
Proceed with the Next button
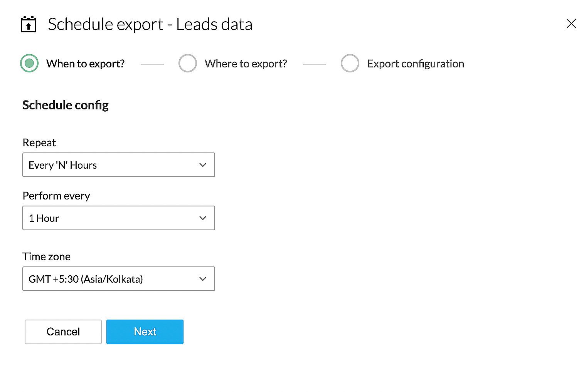click(x=145, y=332)
